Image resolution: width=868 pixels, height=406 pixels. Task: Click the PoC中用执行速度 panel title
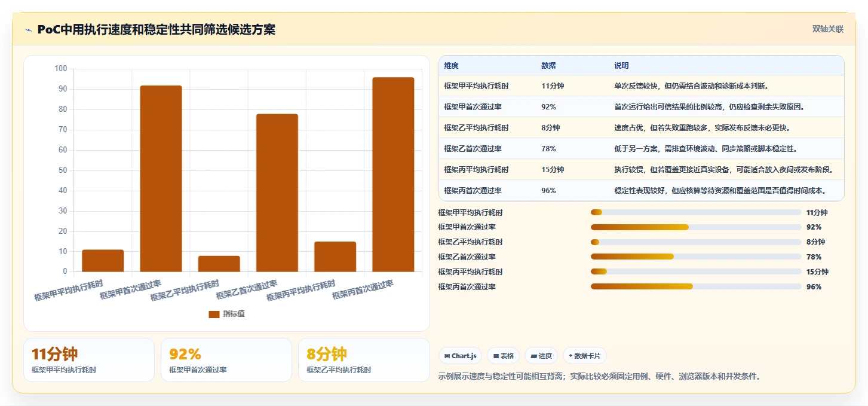(157, 30)
